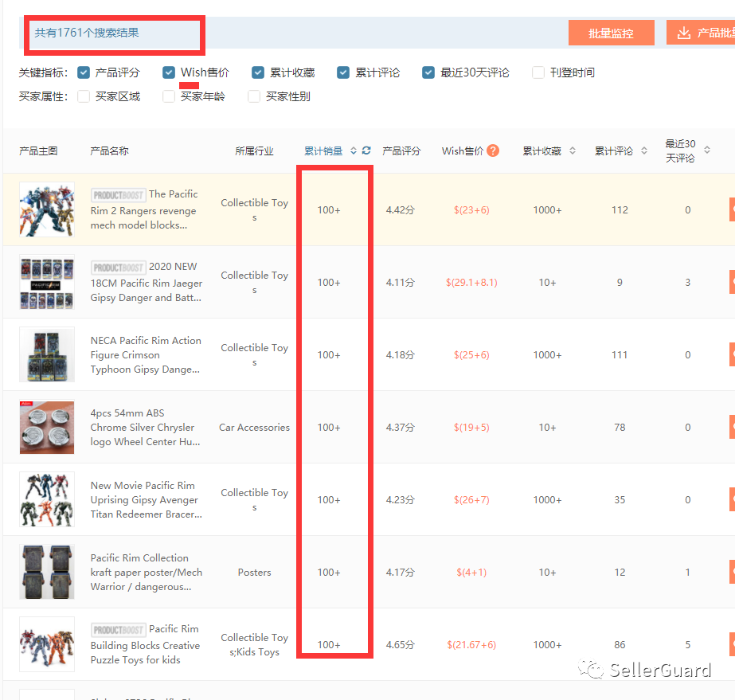
Task: Open product '2020 NEW 18CM Pacific Rim Jaeger'
Action: pos(147,282)
